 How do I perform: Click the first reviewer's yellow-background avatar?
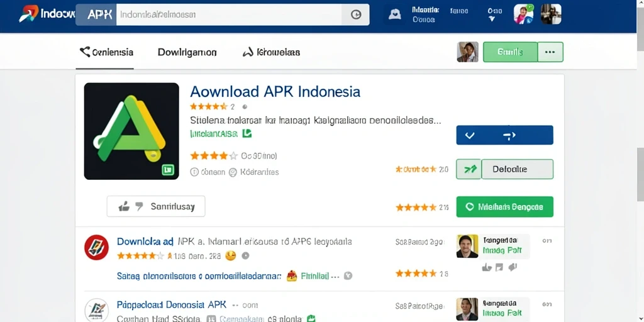pyautogui.click(x=467, y=246)
